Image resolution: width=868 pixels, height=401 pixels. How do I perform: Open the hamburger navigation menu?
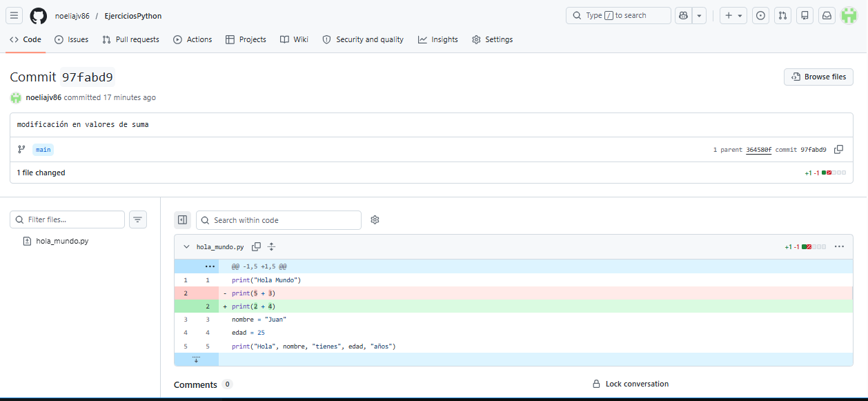point(14,15)
